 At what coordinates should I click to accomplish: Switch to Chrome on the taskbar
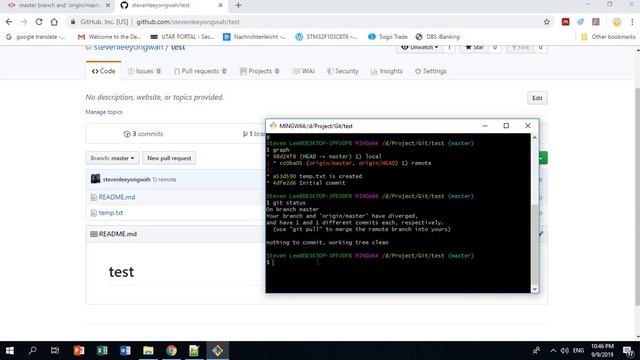tap(171, 351)
